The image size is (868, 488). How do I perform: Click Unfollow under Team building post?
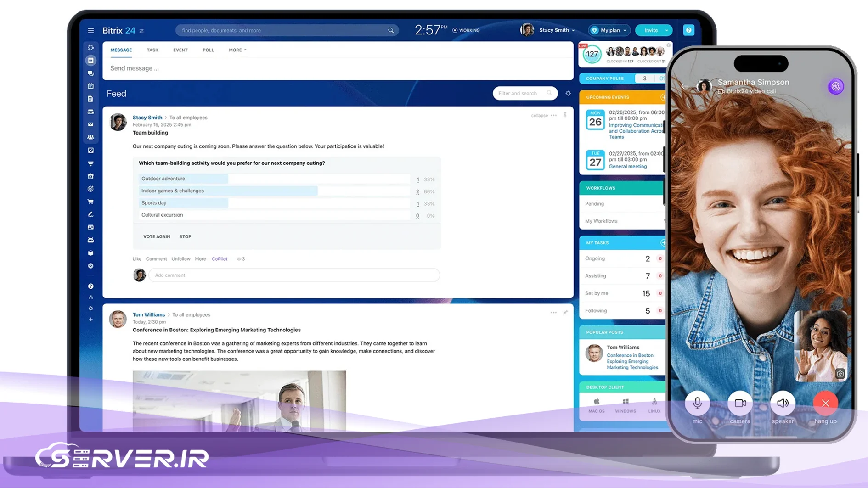[180, 259]
